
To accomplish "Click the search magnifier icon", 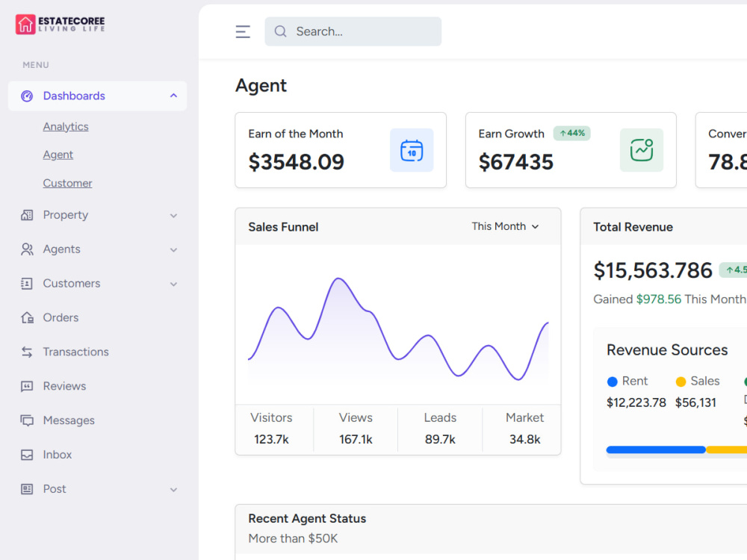I will pos(281,31).
